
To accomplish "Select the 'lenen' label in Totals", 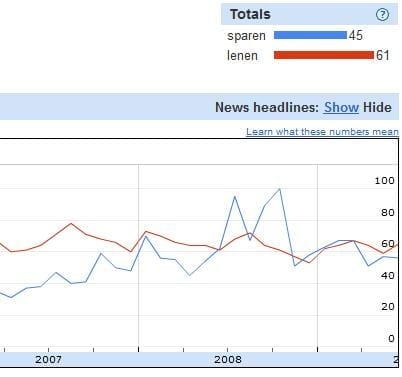I will (242, 56).
